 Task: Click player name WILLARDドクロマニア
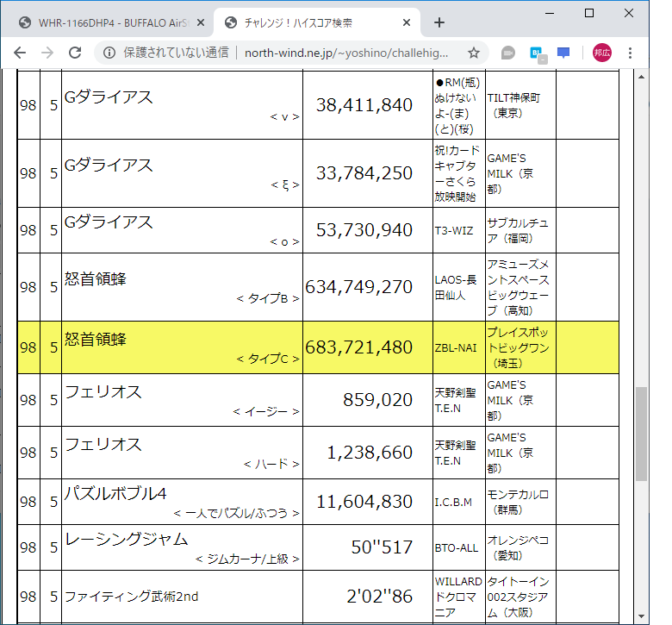tap(458, 597)
